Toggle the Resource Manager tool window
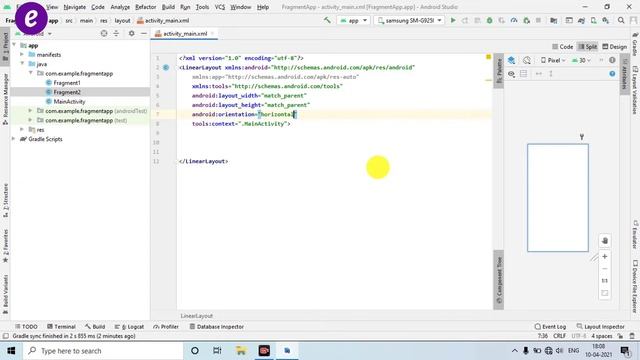 pyautogui.click(x=5, y=98)
